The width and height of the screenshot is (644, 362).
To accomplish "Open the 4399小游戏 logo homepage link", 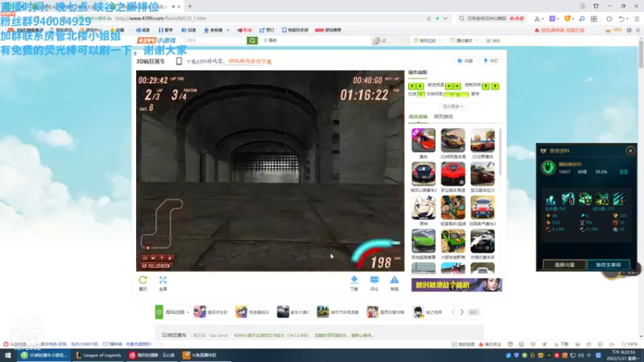I will (156, 40).
